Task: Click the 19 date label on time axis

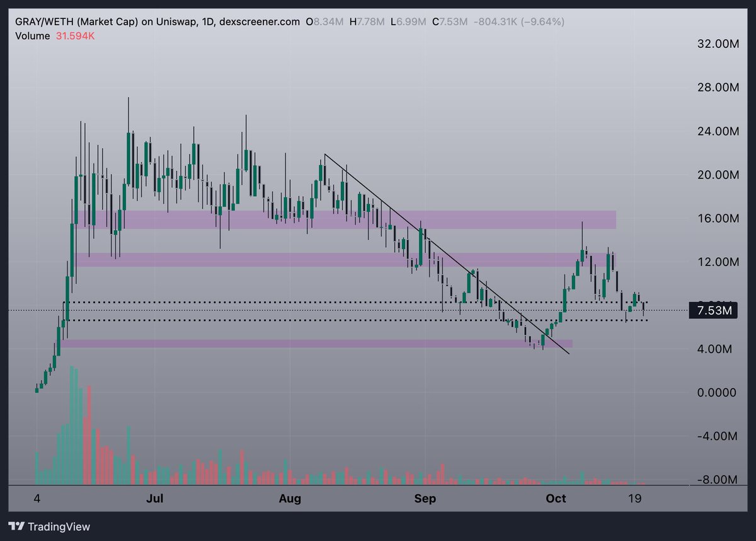Action: [635, 499]
